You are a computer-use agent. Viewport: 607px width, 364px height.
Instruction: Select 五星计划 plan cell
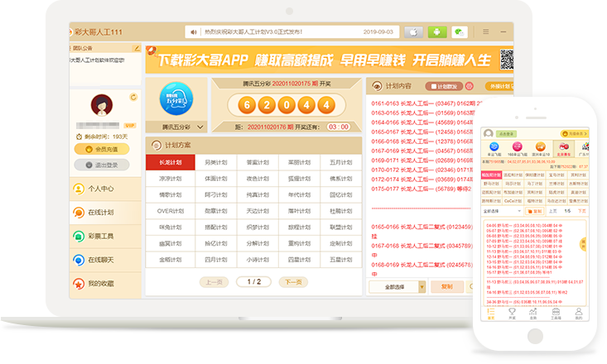coord(341,260)
